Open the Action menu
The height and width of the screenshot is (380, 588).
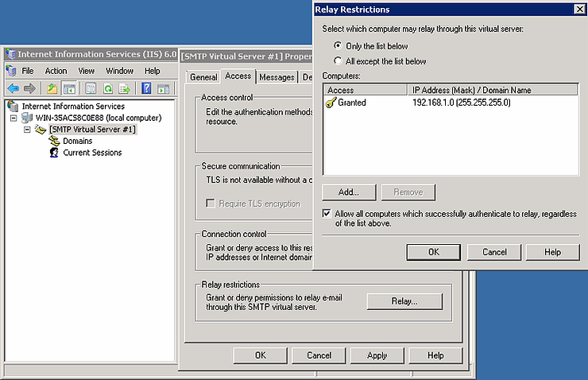click(56, 71)
